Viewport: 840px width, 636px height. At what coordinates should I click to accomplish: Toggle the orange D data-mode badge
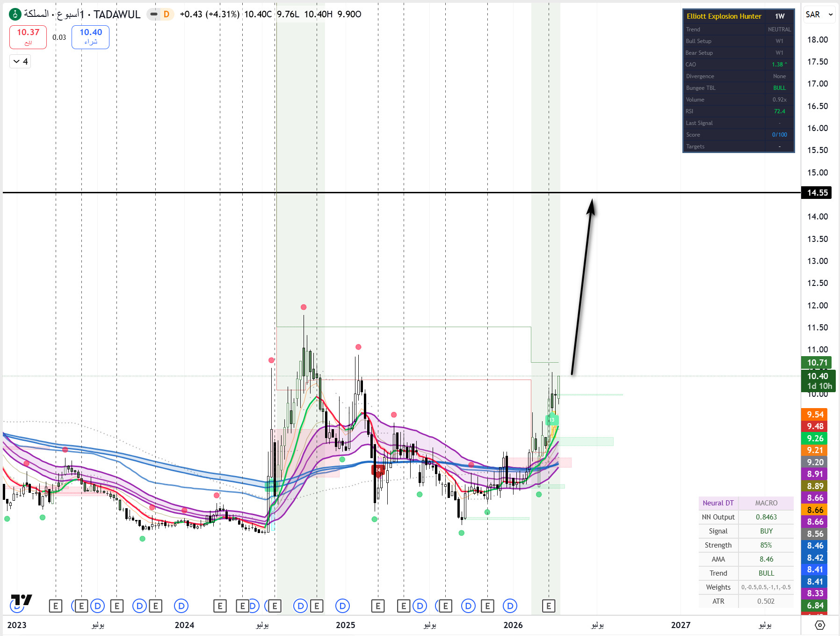[167, 15]
